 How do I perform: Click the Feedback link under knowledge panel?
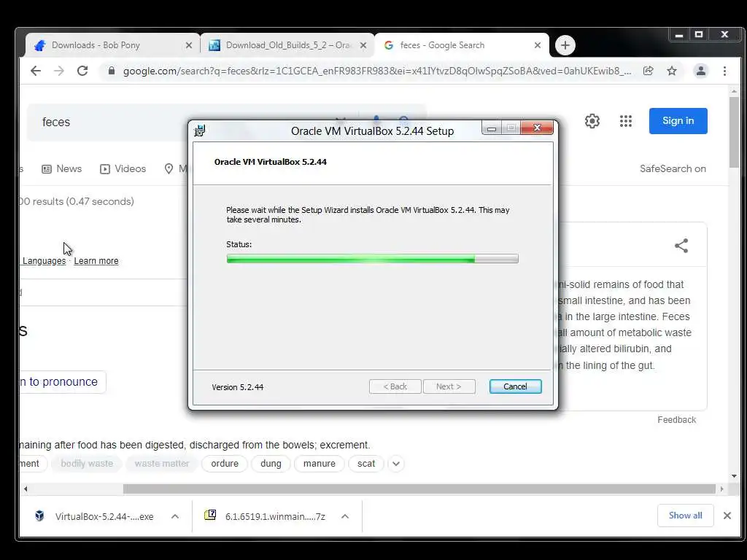(676, 419)
